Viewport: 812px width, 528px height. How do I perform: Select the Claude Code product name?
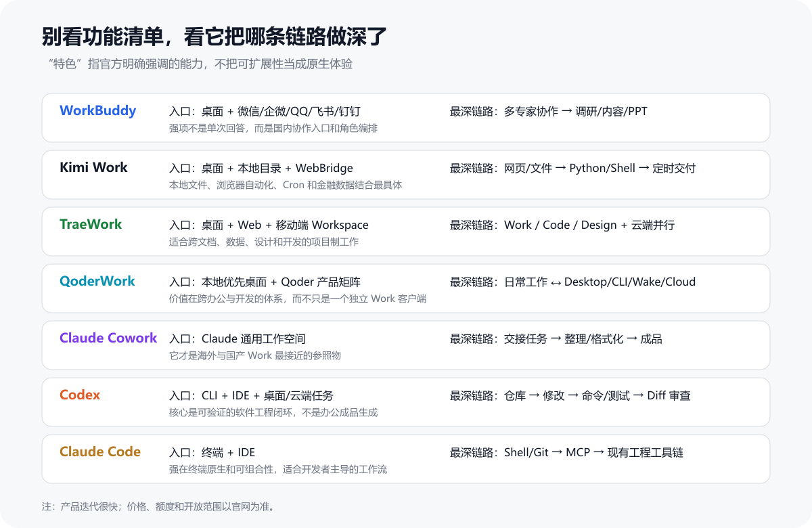tap(100, 452)
